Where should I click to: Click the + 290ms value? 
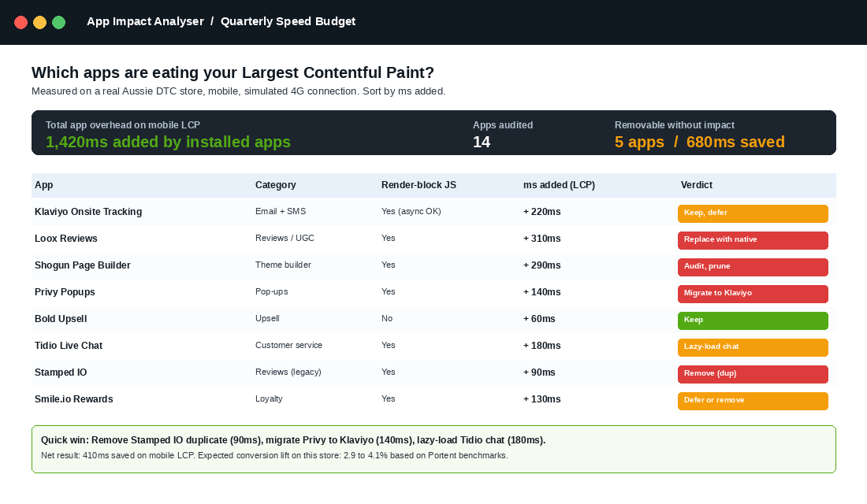point(542,265)
